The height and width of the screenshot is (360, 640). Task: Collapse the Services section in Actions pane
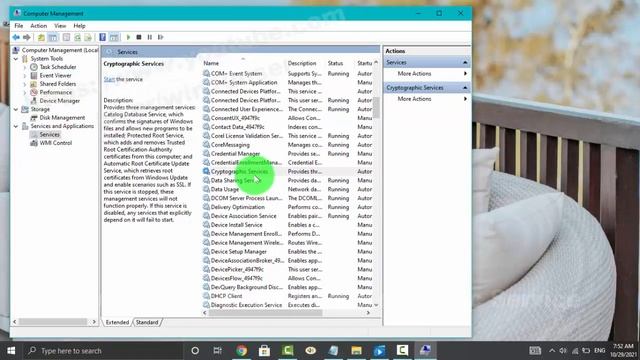(x=465, y=62)
